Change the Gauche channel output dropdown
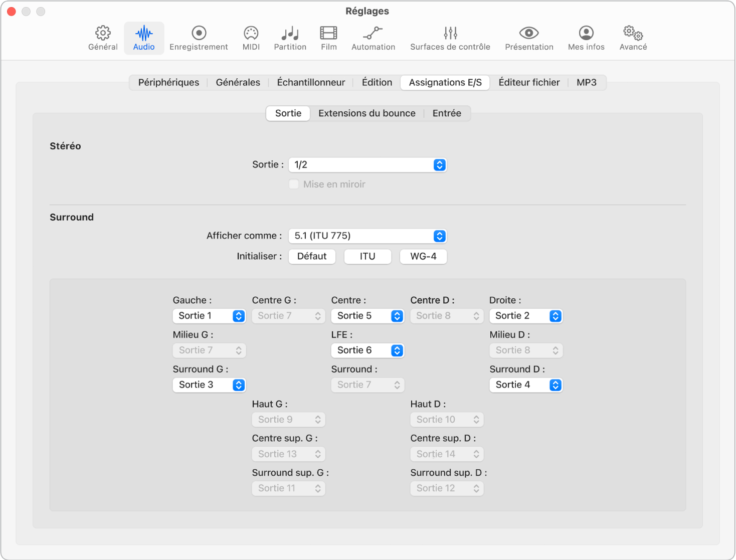The height and width of the screenshot is (560, 736). (209, 316)
